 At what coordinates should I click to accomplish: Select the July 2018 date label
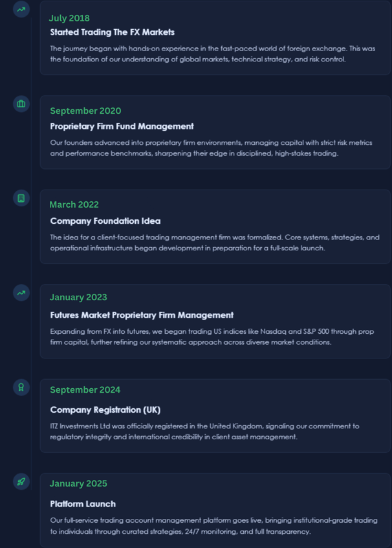coord(69,18)
